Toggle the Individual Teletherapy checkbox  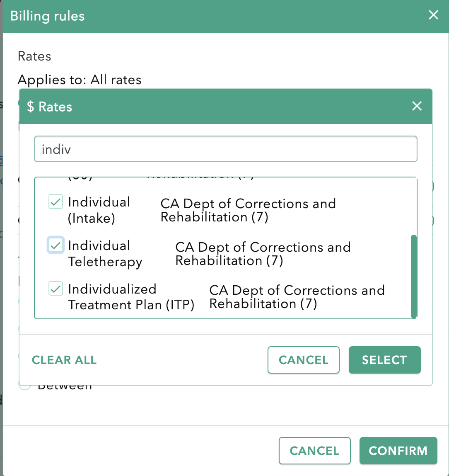point(56,245)
